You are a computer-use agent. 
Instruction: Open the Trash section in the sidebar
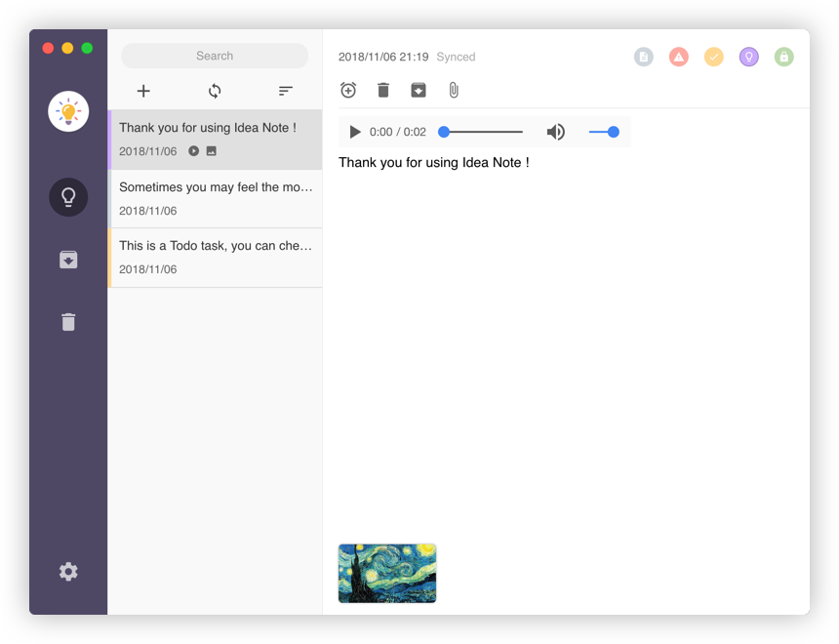(68, 322)
